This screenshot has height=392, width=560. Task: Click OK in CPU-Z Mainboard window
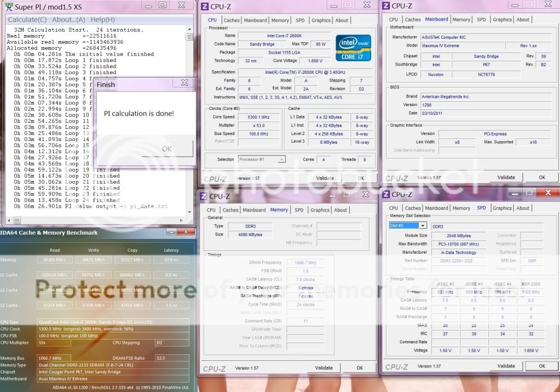click(x=542, y=177)
